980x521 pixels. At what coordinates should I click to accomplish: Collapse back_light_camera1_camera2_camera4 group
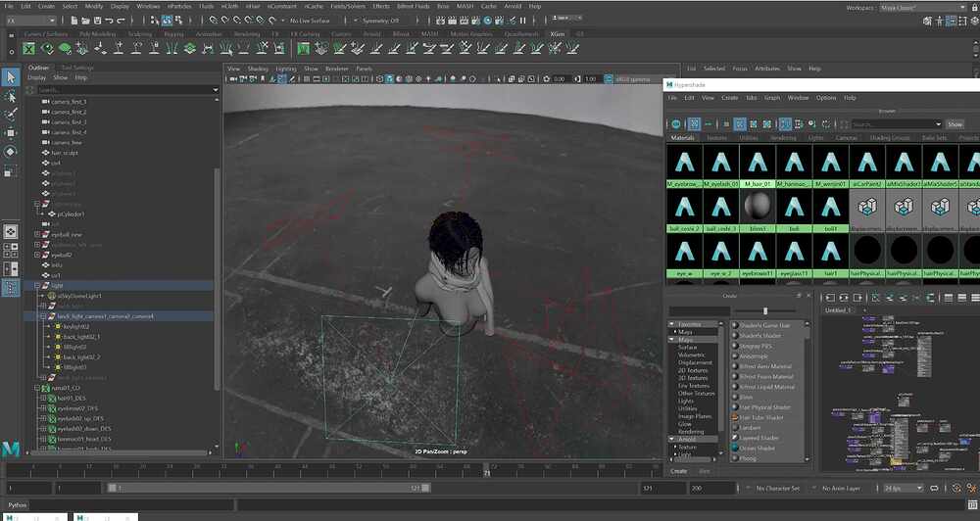42,316
